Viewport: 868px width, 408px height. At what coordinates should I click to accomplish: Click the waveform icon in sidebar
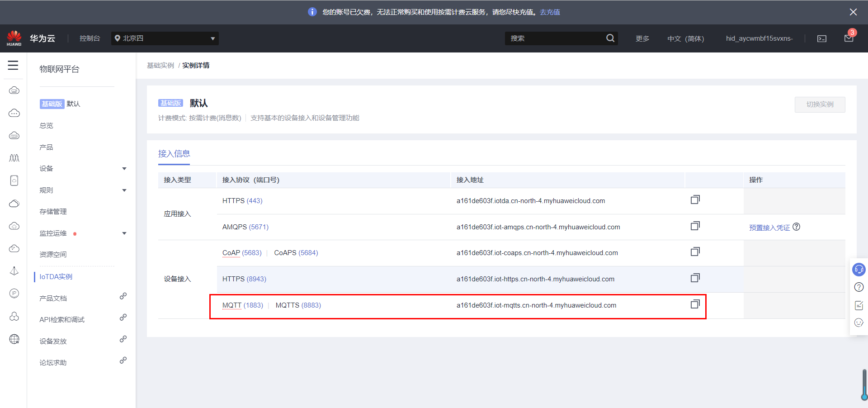(14, 158)
